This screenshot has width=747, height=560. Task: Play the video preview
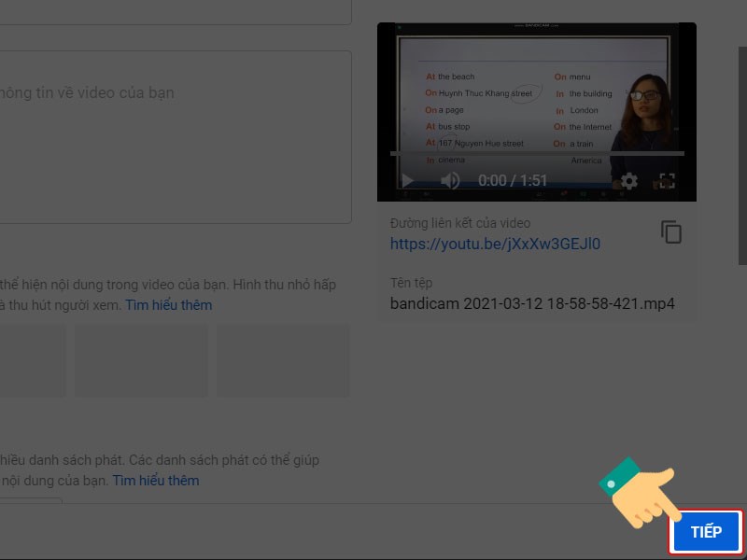(408, 181)
